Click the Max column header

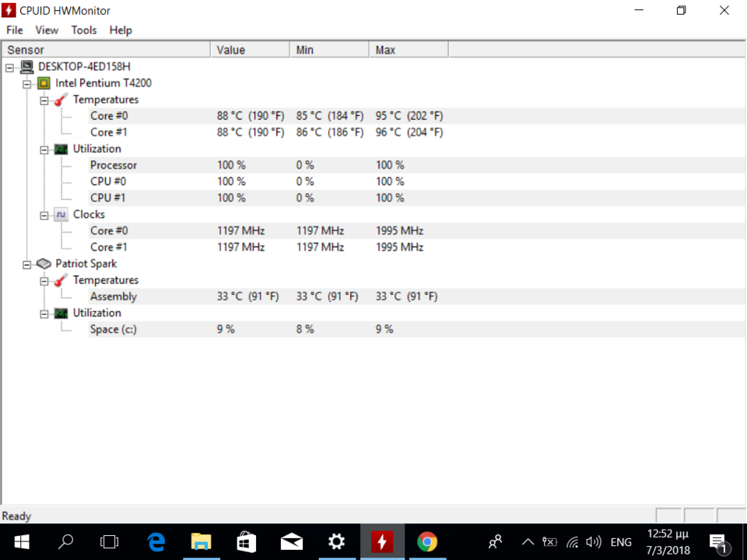tap(409, 50)
